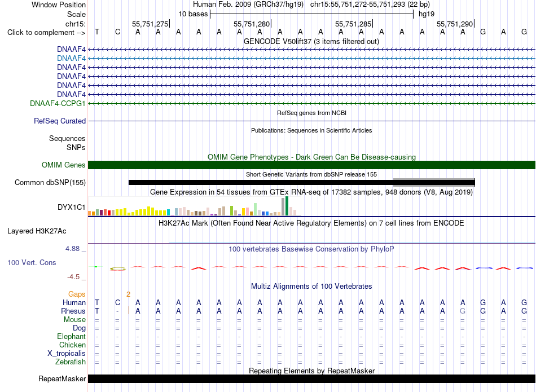
Task: Open the DYX1C1 GTEx expression label
Action: 72,208
